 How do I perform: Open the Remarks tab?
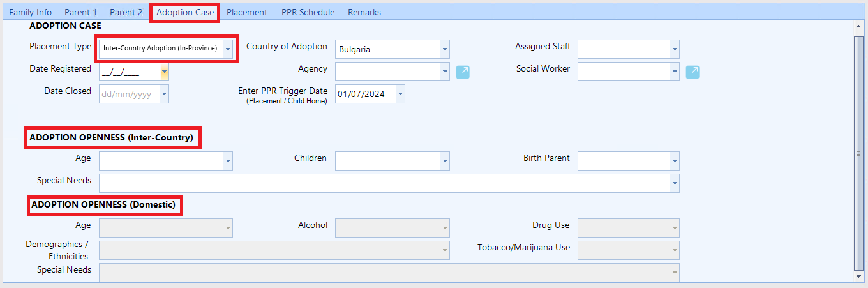pos(364,12)
